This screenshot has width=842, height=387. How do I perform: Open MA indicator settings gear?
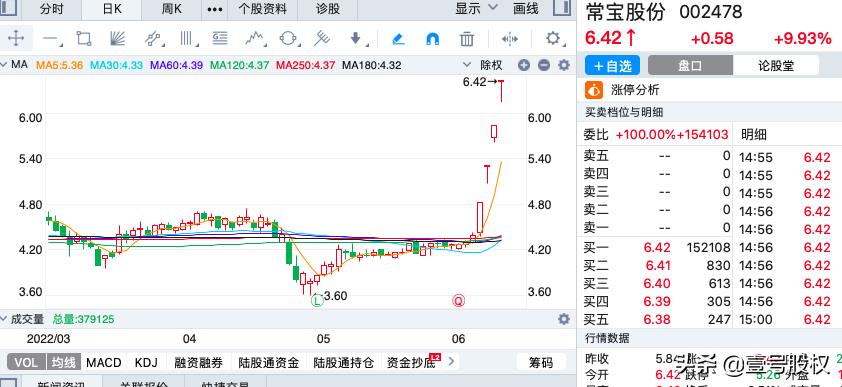coord(563,65)
